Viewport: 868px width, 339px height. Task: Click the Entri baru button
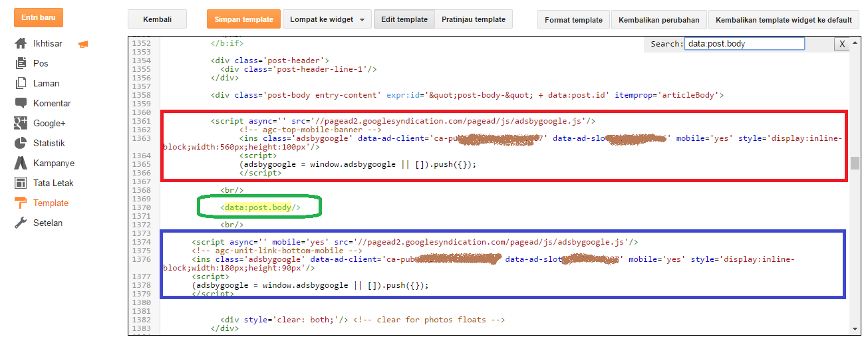coord(39,17)
